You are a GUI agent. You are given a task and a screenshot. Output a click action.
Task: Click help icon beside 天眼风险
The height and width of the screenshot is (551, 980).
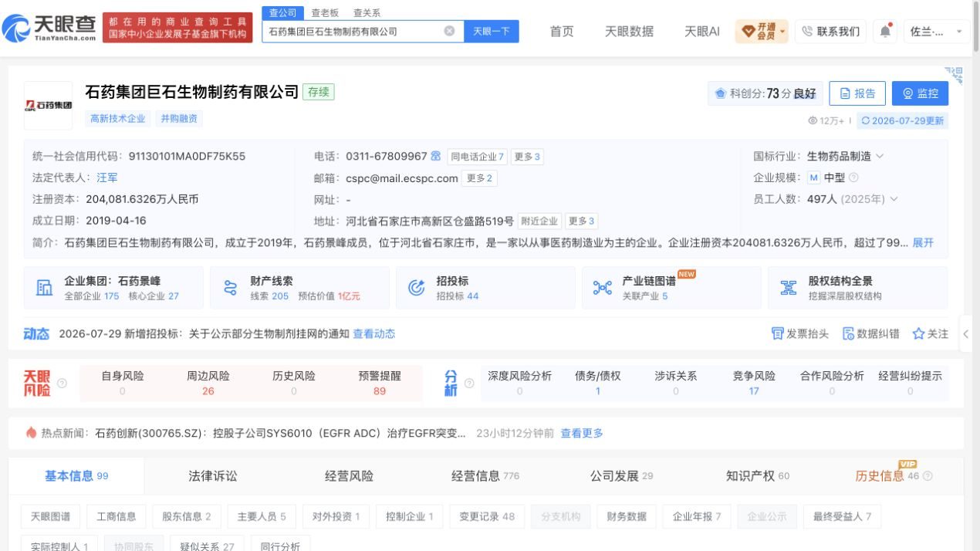[63, 383]
